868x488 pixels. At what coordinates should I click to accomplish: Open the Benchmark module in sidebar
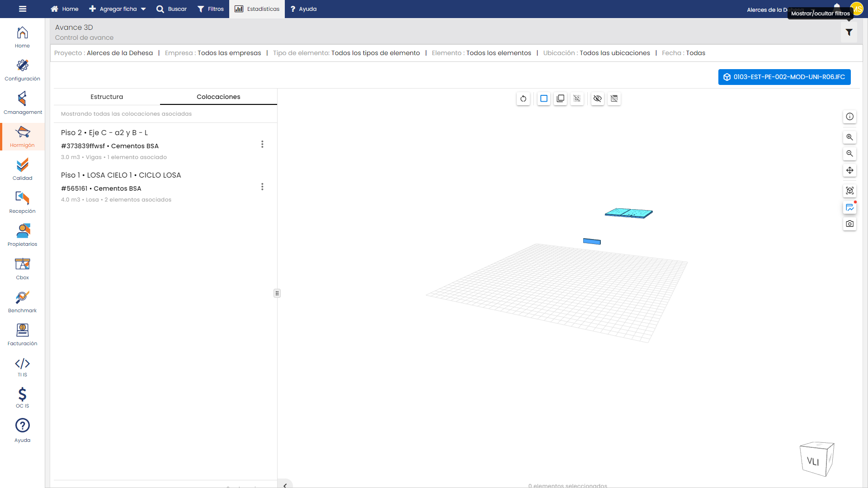pos(22,302)
